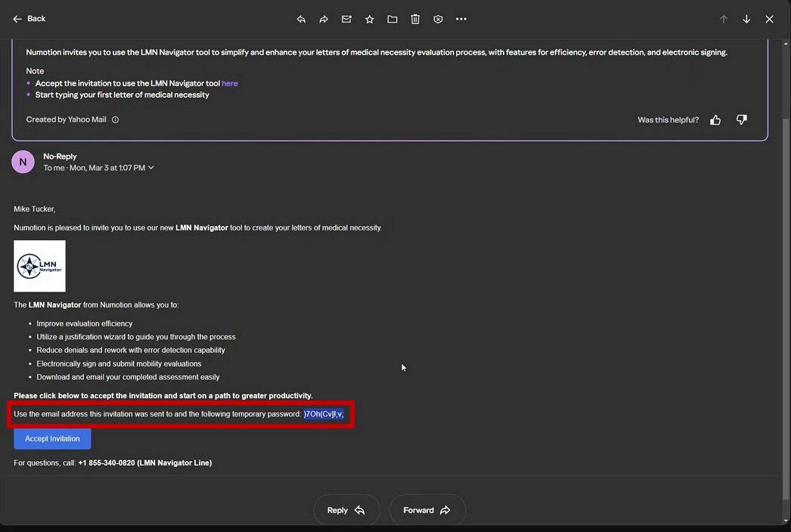Go to previous email with up arrow
The image size is (791, 532).
tap(724, 19)
